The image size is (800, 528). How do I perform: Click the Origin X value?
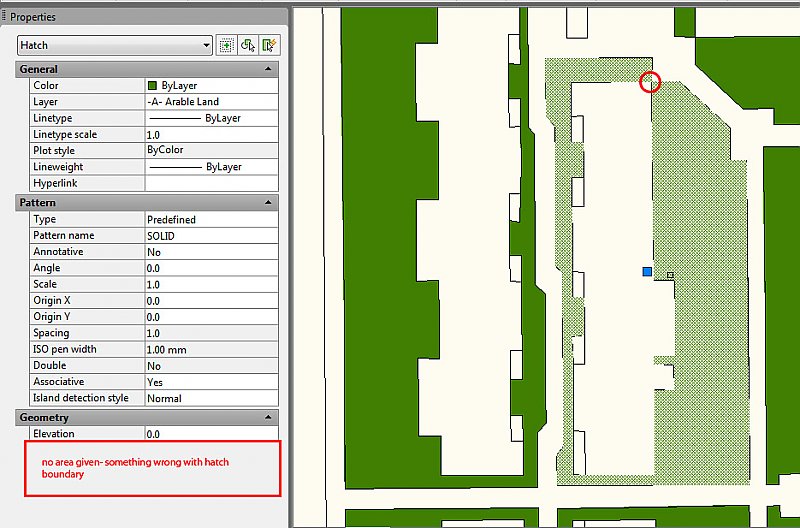pyautogui.click(x=212, y=300)
